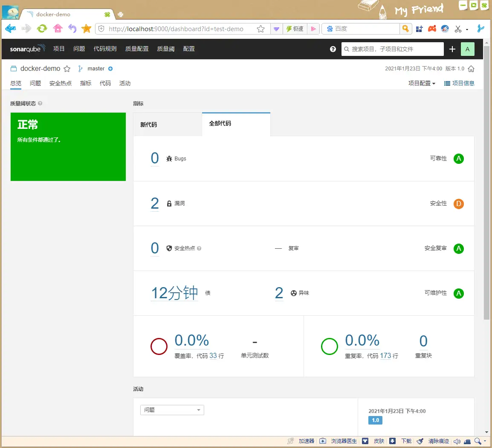
Task: Open the 安全热点 project tab
Action: (x=61, y=83)
